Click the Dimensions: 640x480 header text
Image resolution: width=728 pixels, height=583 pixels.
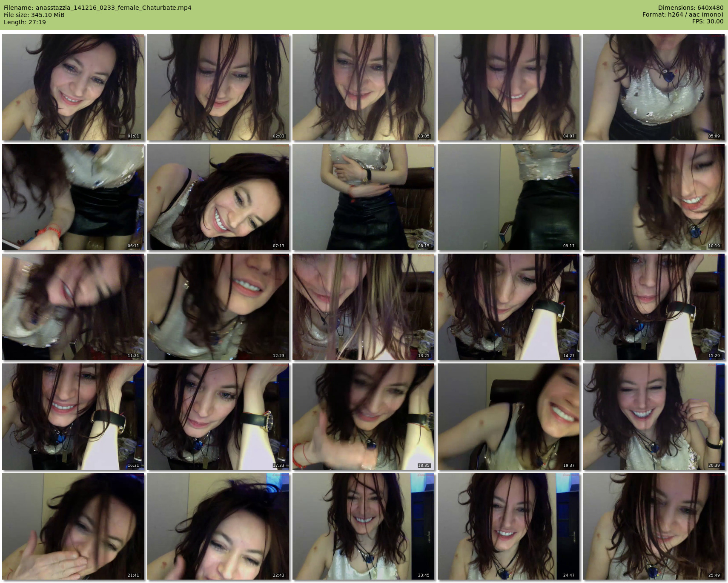pyautogui.click(x=691, y=8)
